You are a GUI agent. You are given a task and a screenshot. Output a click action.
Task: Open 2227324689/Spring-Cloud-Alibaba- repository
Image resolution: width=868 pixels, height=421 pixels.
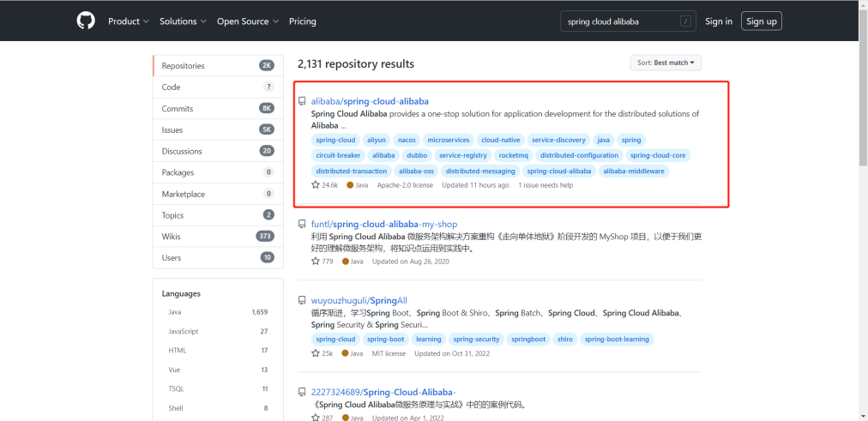tap(383, 392)
